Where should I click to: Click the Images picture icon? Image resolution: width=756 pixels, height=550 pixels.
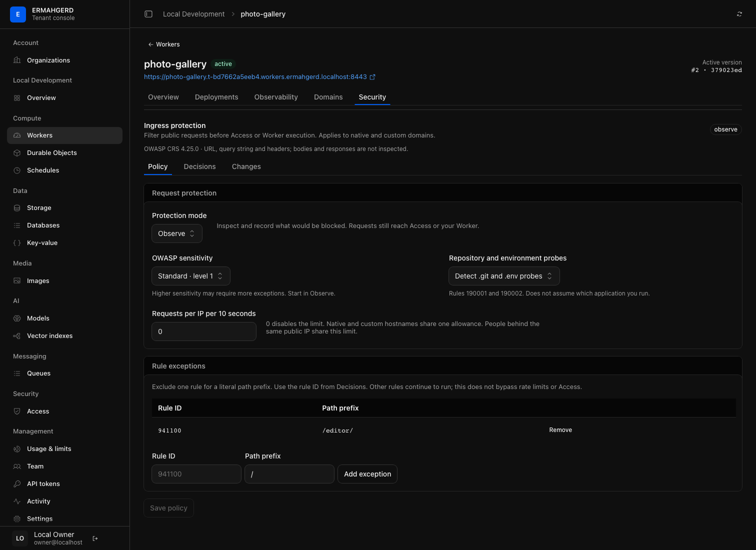coord(17,281)
